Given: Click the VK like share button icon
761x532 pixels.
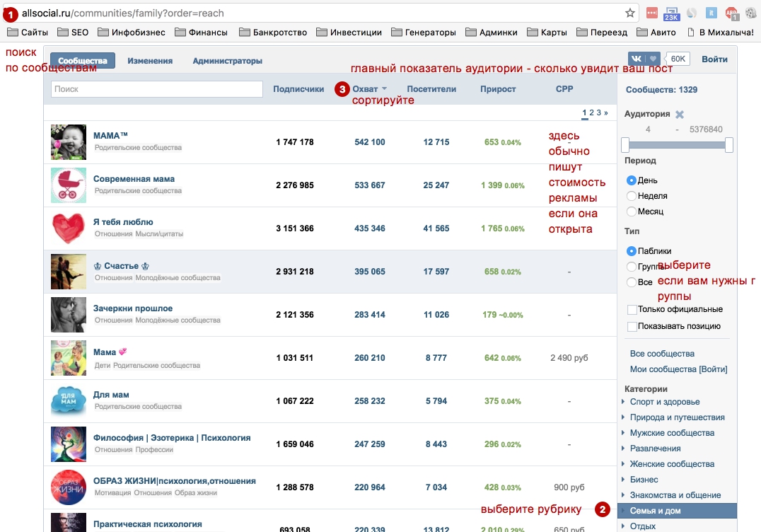Looking at the screenshot, I should pyautogui.click(x=644, y=59).
